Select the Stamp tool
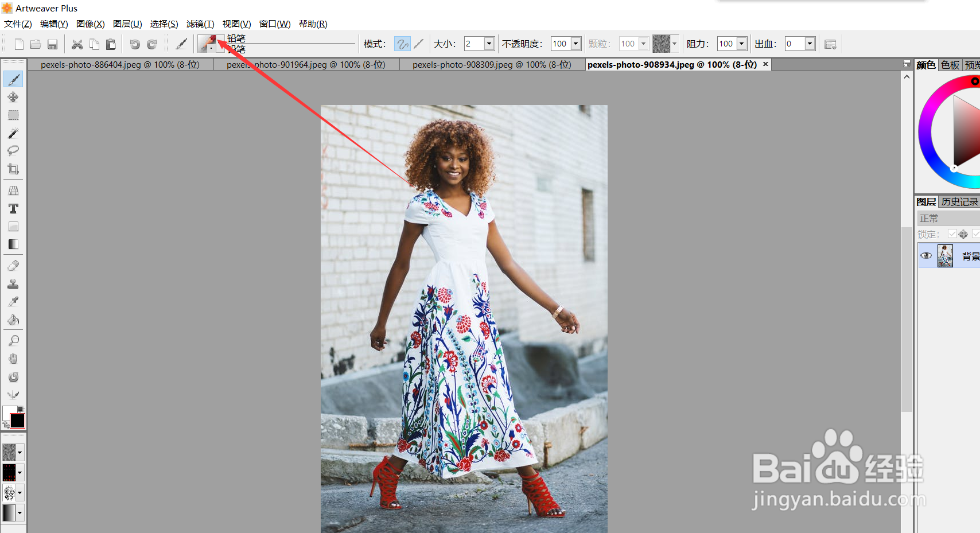This screenshot has width=980, height=533. click(13, 283)
